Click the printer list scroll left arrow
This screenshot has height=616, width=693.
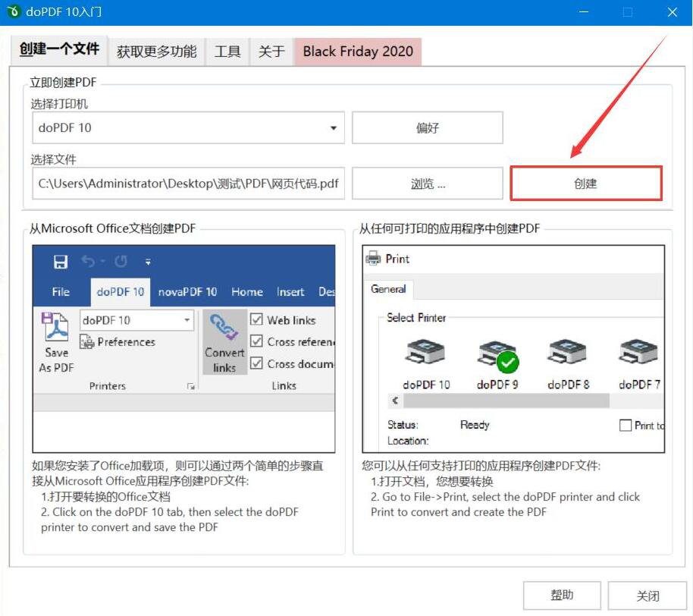[396, 401]
